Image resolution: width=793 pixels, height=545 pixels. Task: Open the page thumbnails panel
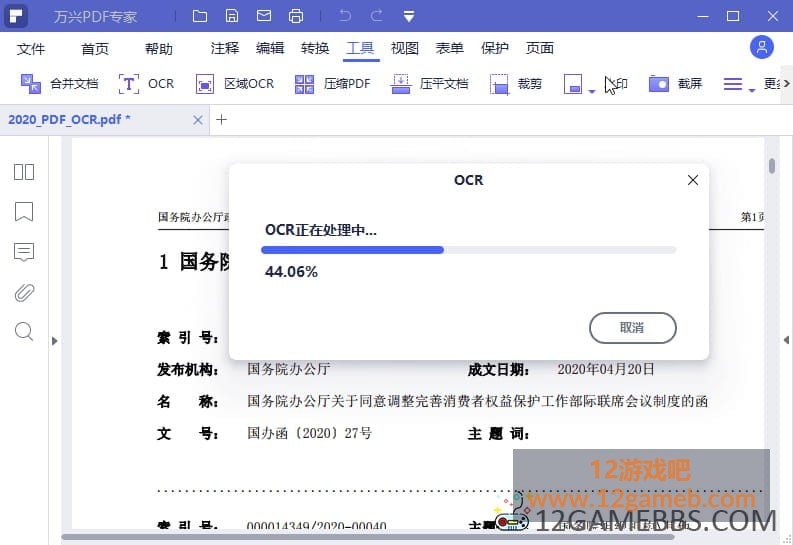click(24, 172)
